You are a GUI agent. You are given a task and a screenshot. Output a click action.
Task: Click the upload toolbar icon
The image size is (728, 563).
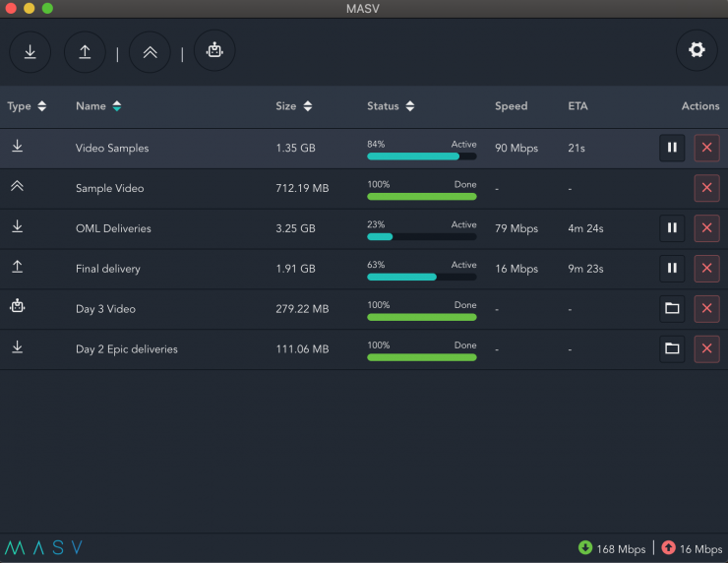pyautogui.click(x=85, y=51)
